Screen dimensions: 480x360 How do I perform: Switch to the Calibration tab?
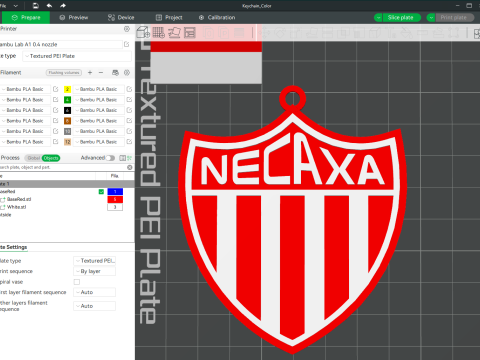pyautogui.click(x=217, y=17)
